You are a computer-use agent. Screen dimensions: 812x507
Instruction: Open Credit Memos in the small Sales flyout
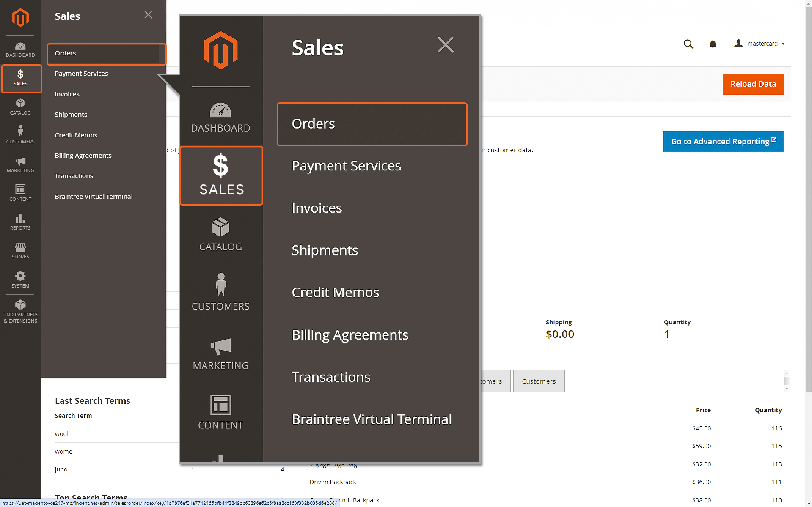click(x=76, y=135)
